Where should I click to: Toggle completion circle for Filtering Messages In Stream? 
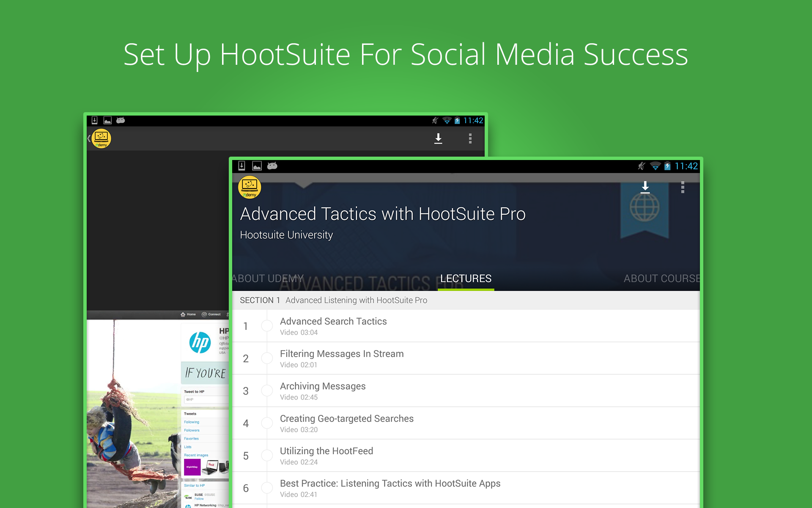click(267, 358)
